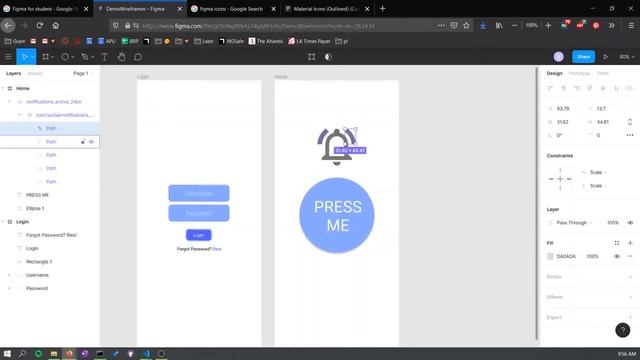Click the browser downloads arrow icon

483,25
